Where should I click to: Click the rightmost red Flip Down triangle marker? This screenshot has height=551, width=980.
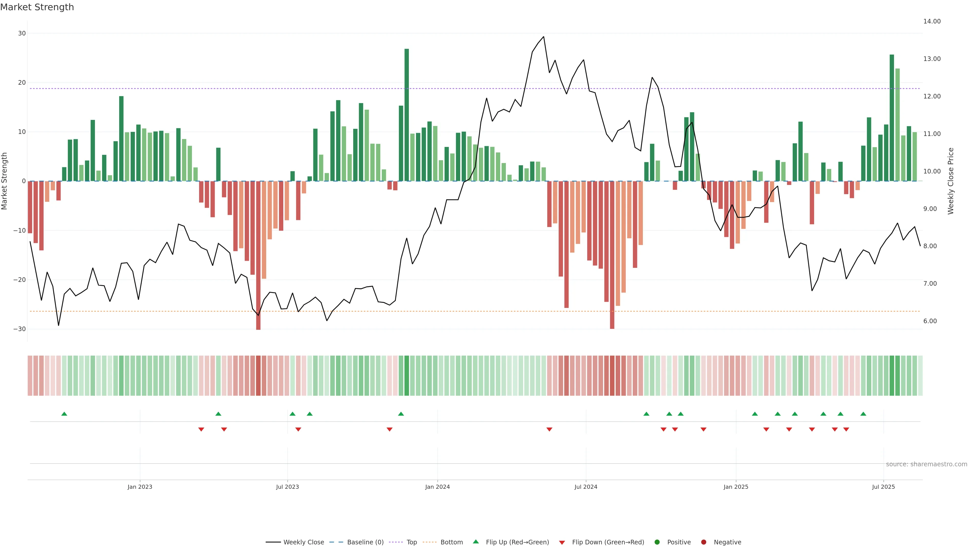pyautogui.click(x=846, y=429)
